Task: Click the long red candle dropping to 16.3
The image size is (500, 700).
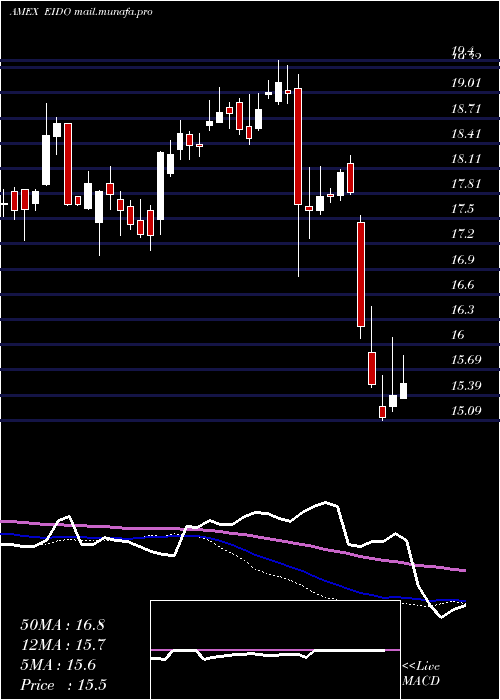Action: click(x=361, y=274)
